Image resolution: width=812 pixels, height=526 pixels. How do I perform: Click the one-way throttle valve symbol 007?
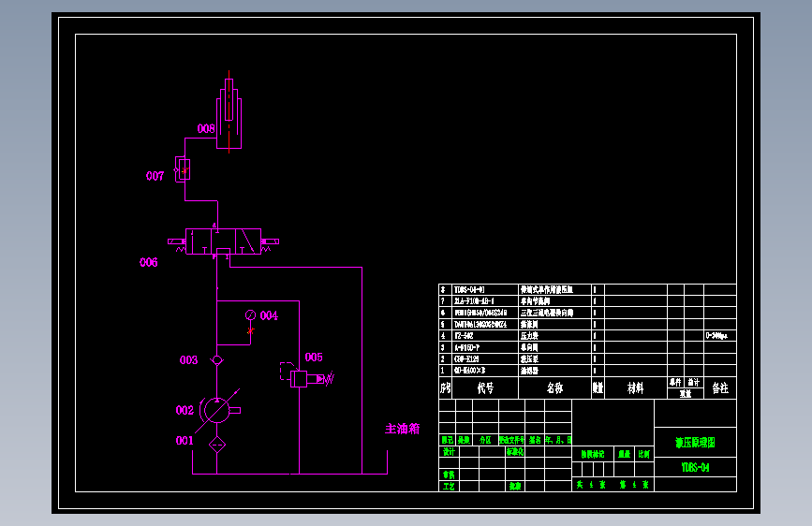183,169
